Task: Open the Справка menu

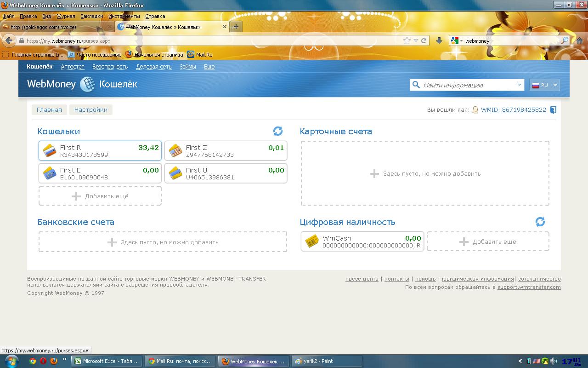Action: coord(155,16)
